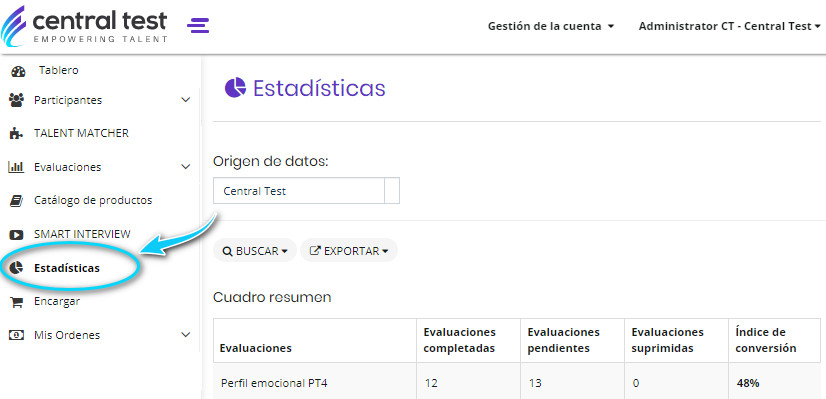Click the Origen de datos dropdown arrow button

tap(392, 191)
